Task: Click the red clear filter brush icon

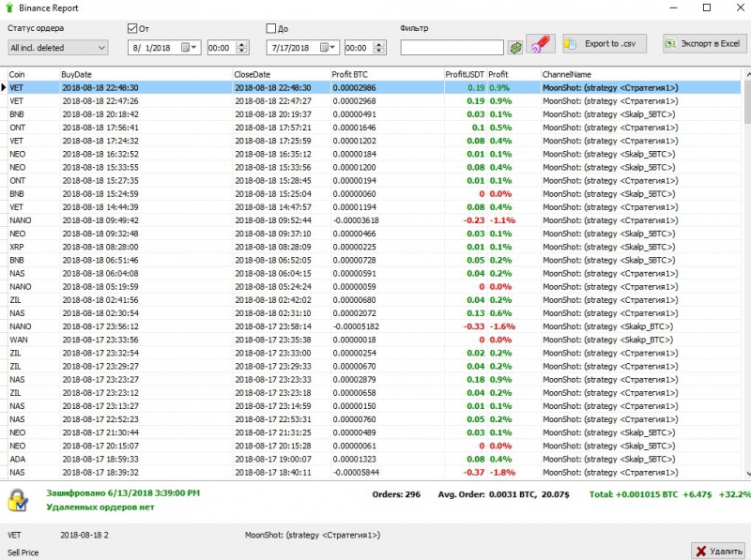Action: pyautogui.click(x=541, y=44)
